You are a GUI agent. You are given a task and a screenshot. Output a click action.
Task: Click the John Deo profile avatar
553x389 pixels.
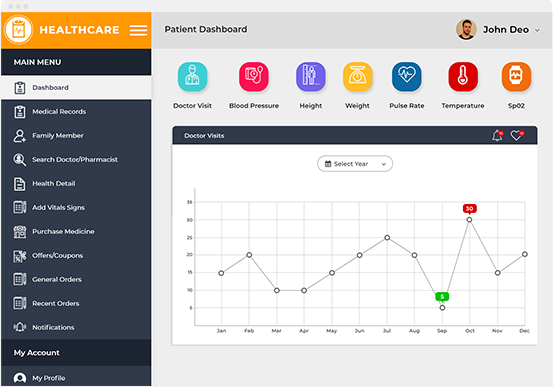click(x=466, y=30)
